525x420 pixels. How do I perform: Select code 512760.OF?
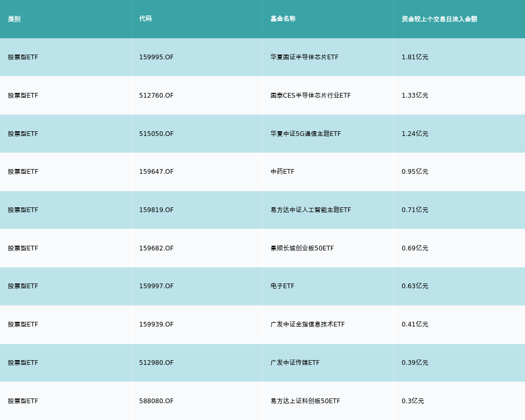[156, 96]
